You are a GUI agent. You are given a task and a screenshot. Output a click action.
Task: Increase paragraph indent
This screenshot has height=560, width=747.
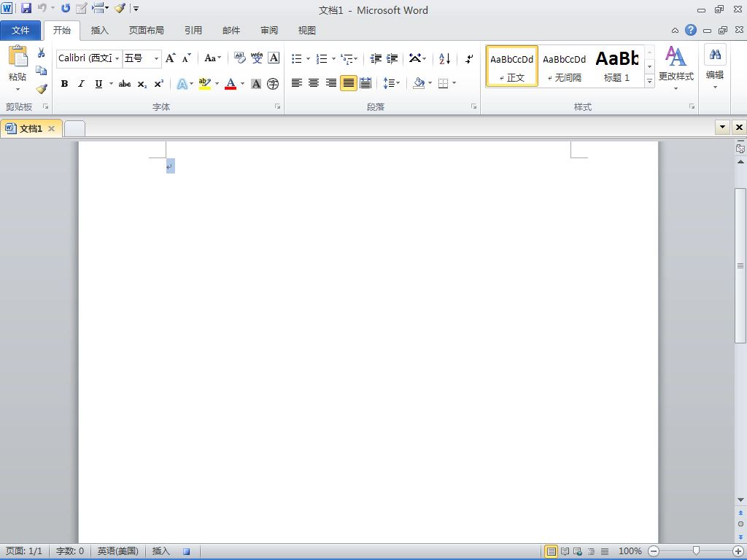[392, 58]
